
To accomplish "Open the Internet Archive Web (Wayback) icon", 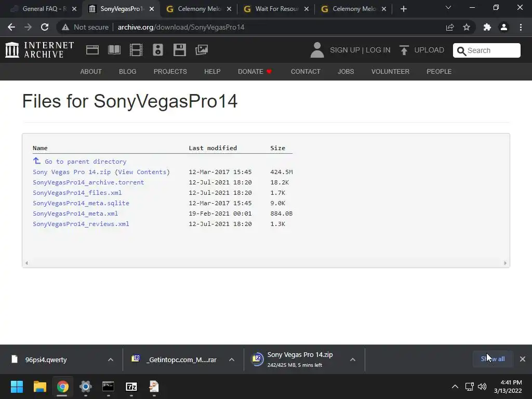I will tap(92, 50).
